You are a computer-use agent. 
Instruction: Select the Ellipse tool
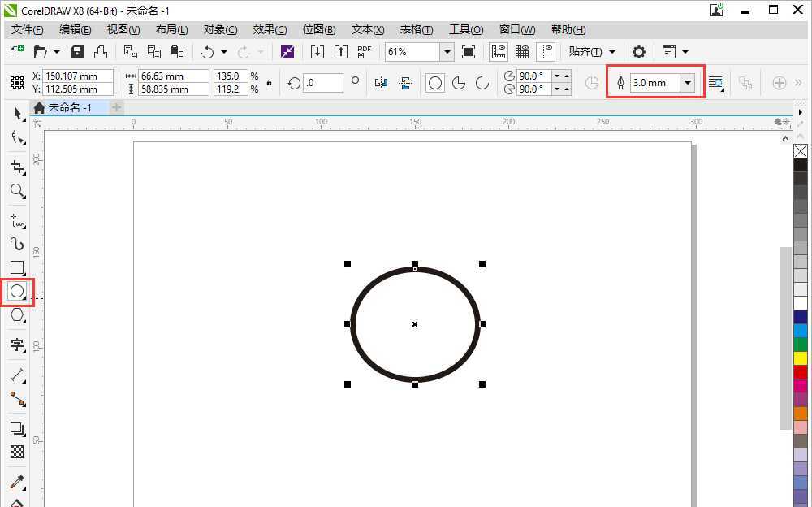tap(17, 291)
